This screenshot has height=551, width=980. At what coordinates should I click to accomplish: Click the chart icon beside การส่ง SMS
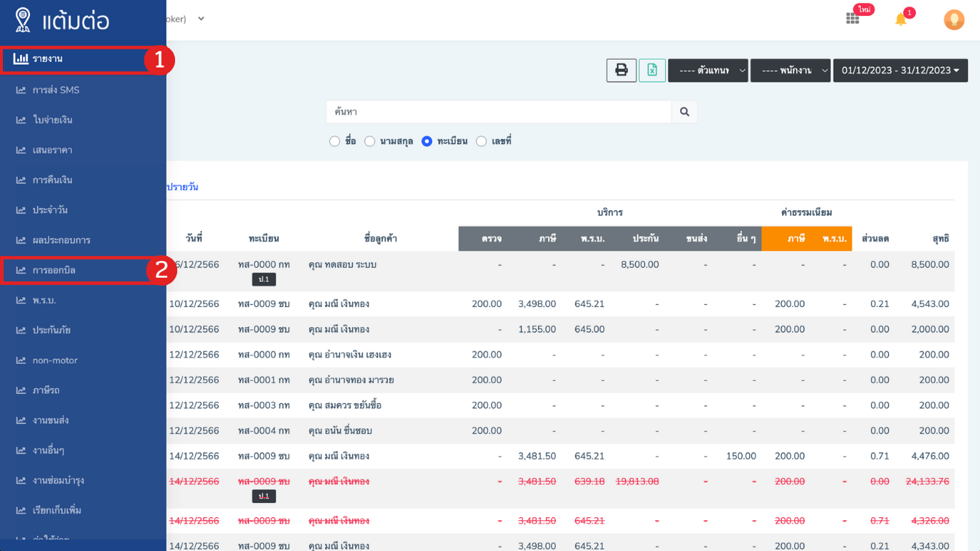tap(21, 90)
